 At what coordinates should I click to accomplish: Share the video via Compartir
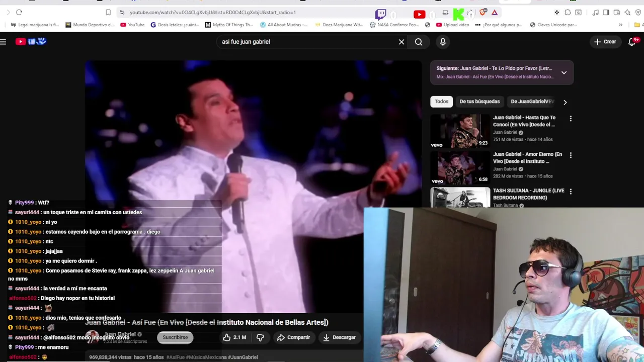(x=293, y=337)
